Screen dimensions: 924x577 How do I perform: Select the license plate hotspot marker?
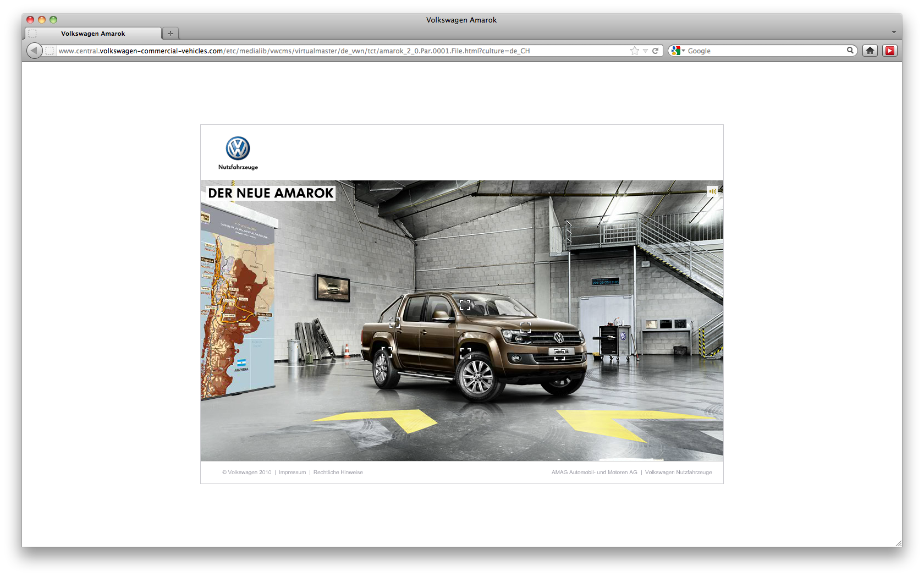560,354
